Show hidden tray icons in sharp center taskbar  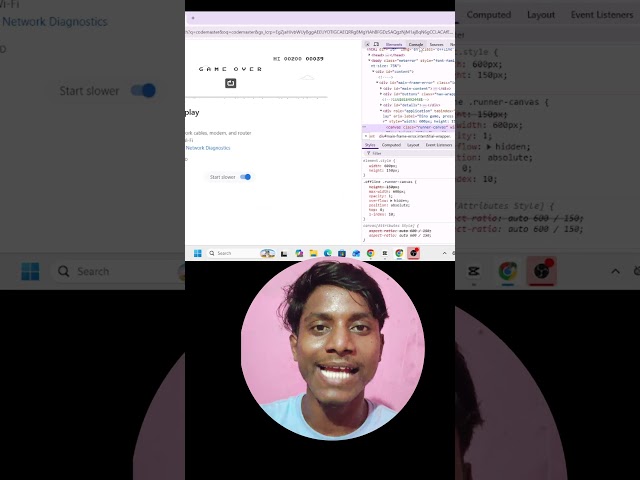444,253
